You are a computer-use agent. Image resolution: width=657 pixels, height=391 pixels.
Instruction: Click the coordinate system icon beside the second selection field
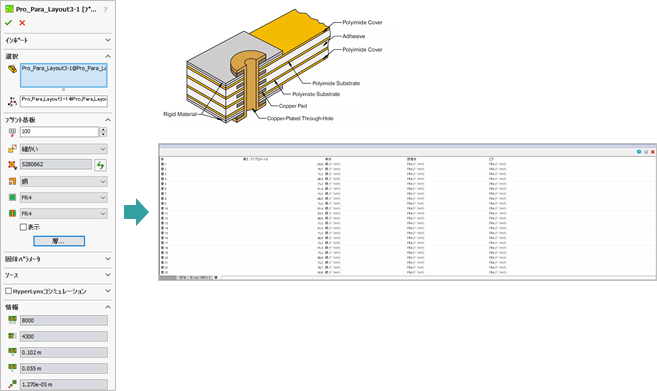[12, 101]
